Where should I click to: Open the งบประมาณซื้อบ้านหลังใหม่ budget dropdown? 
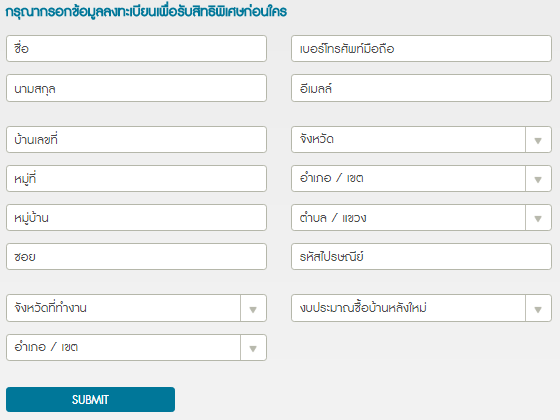(421, 308)
